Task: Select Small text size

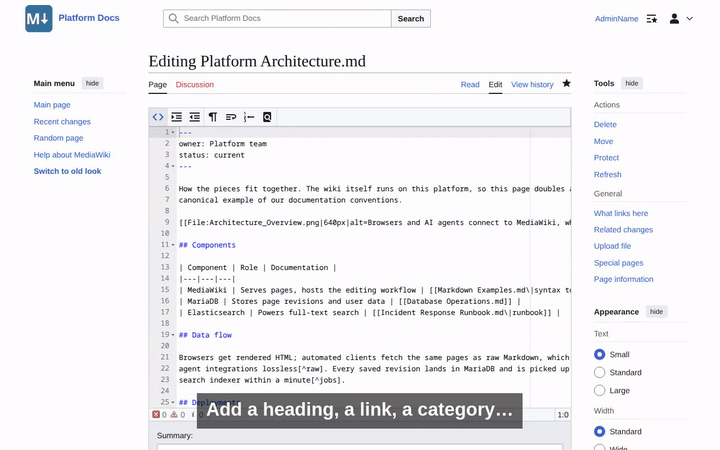Action: [x=599, y=354]
